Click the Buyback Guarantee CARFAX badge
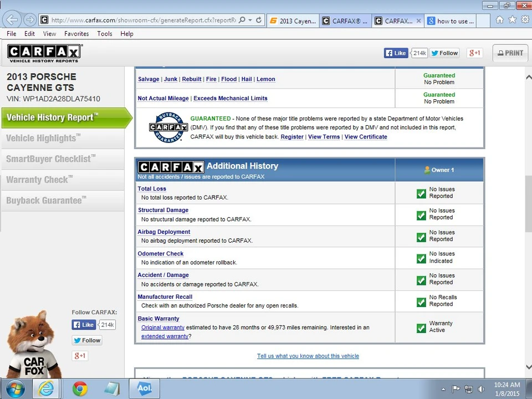 168,127
